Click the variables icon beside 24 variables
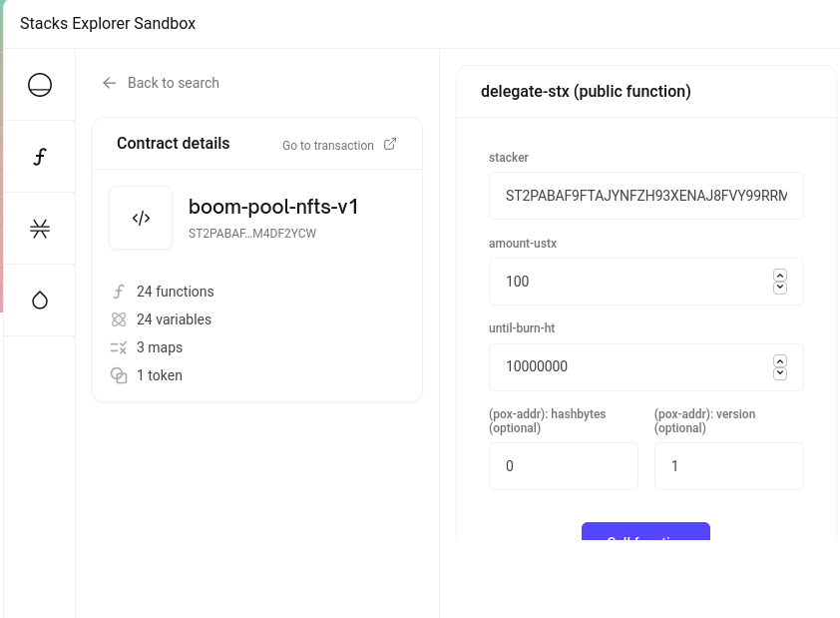The height and width of the screenshot is (618, 840). point(119,319)
